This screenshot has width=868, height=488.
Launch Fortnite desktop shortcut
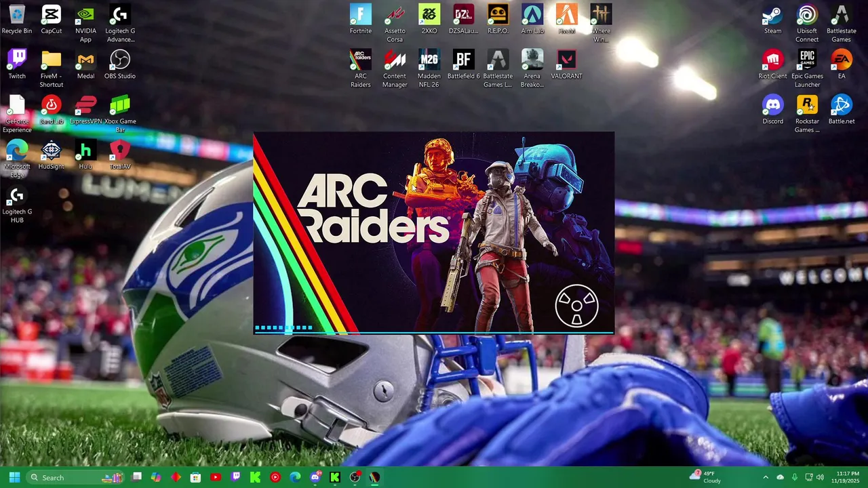tap(361, 20)
